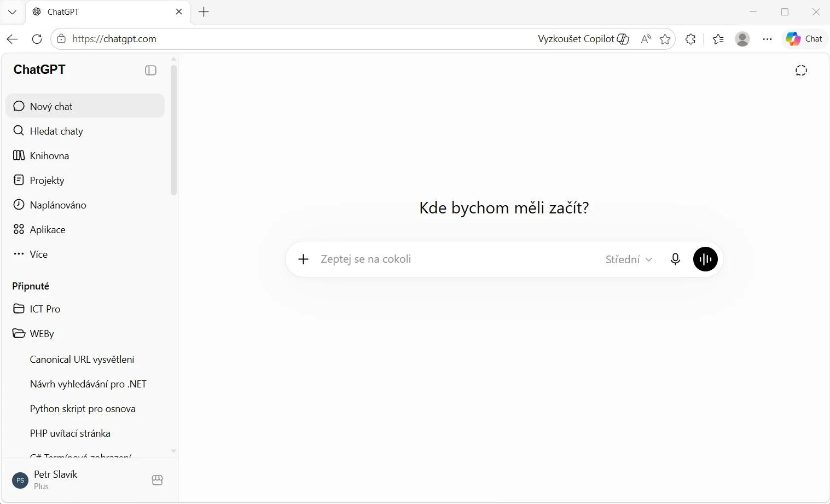The height and width of the screenshot is (504, 830).
Task: Click the sidebar scroll down arrow
Action: pos(173,451)
